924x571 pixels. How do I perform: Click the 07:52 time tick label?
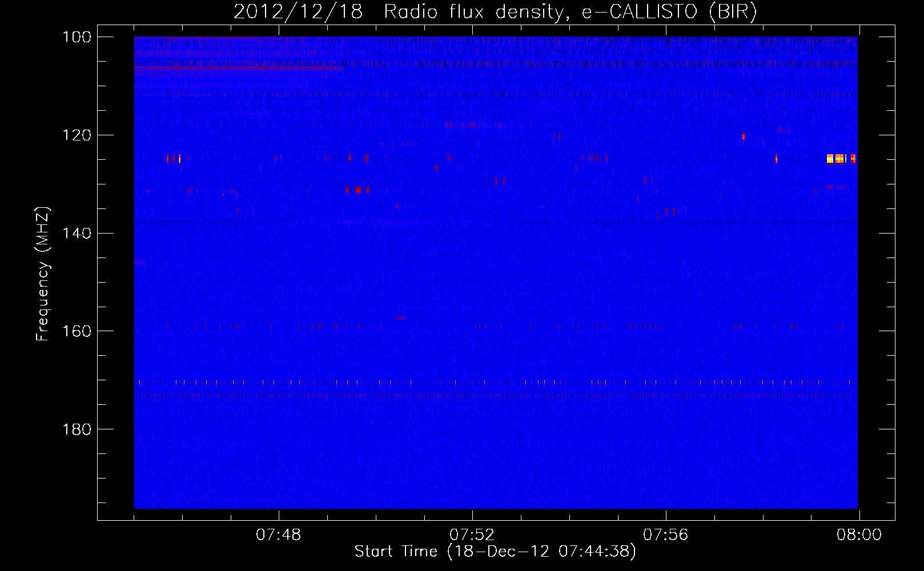point(472,535)
